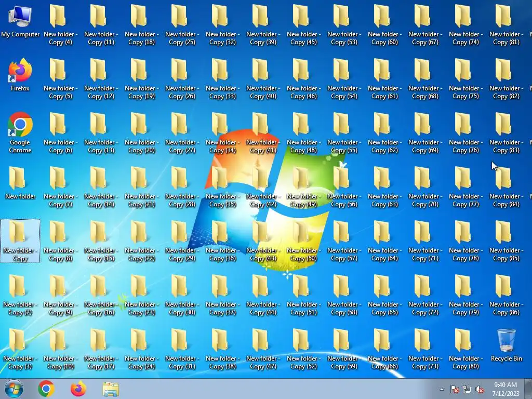
Task: Select 'New folder - Copy (4)' folder
Action: tap(60, 25)
